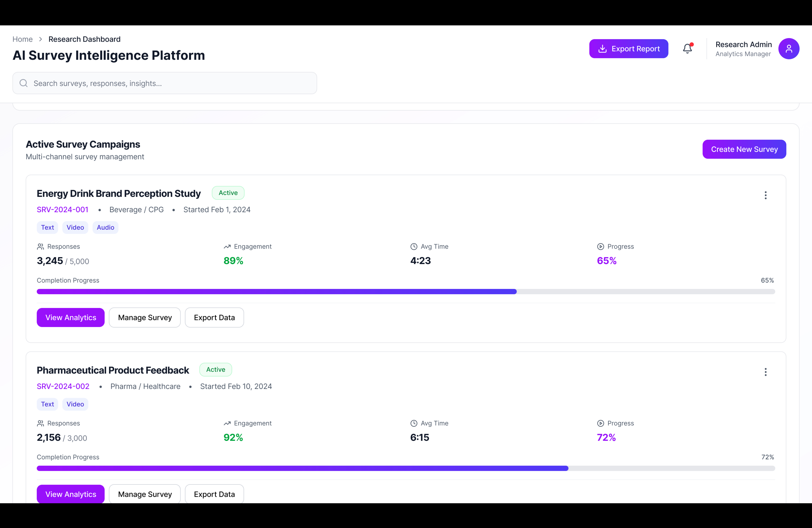Screen dimensions: 812x528
Task: Toggle the Video tag on Pharmaceutical Product Feedback
Action: [x=75, y=404]
